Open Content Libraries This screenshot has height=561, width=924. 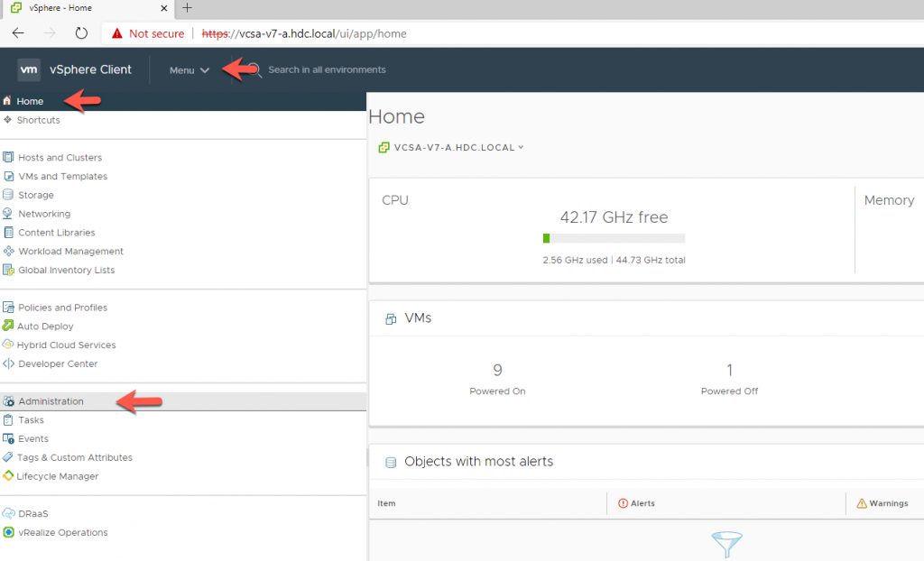pyautogui.click(x=57, y=232)
